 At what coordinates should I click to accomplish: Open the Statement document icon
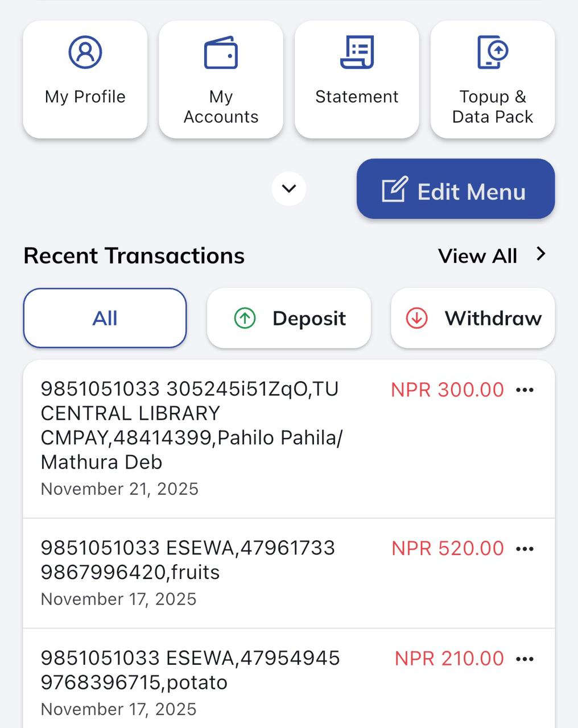pyautogui.click(x=357, y=52)
